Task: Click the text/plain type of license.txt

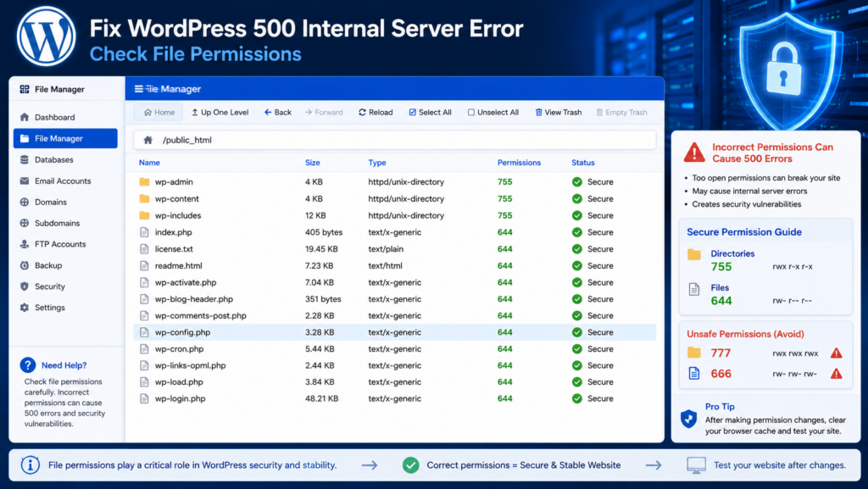Action: [386, 249]
